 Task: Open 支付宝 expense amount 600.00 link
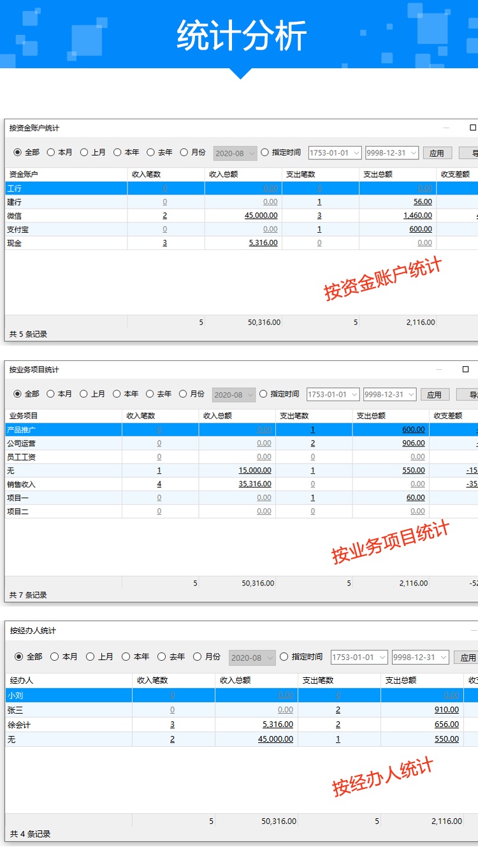click(x=421, y=229)
